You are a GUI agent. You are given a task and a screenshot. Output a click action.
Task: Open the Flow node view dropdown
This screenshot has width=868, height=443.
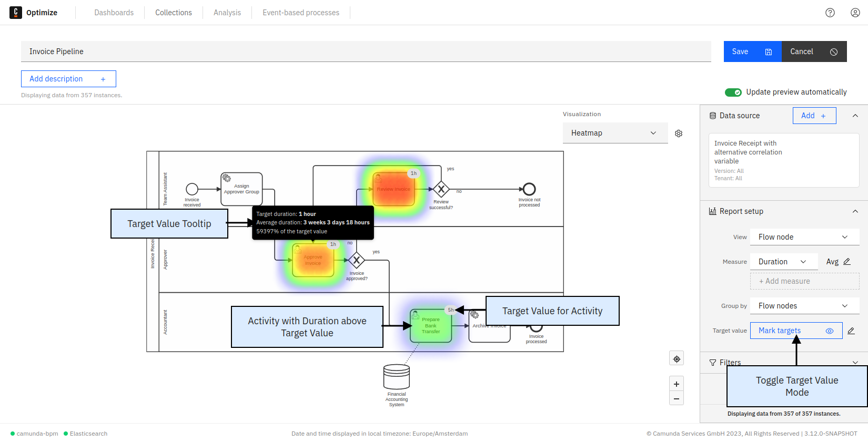(x=804, y=237)
